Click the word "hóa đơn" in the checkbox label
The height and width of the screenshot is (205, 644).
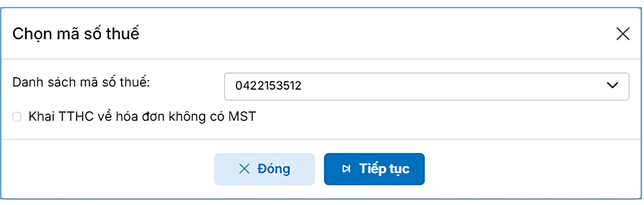pyautogui.click(x=140, y=117)
